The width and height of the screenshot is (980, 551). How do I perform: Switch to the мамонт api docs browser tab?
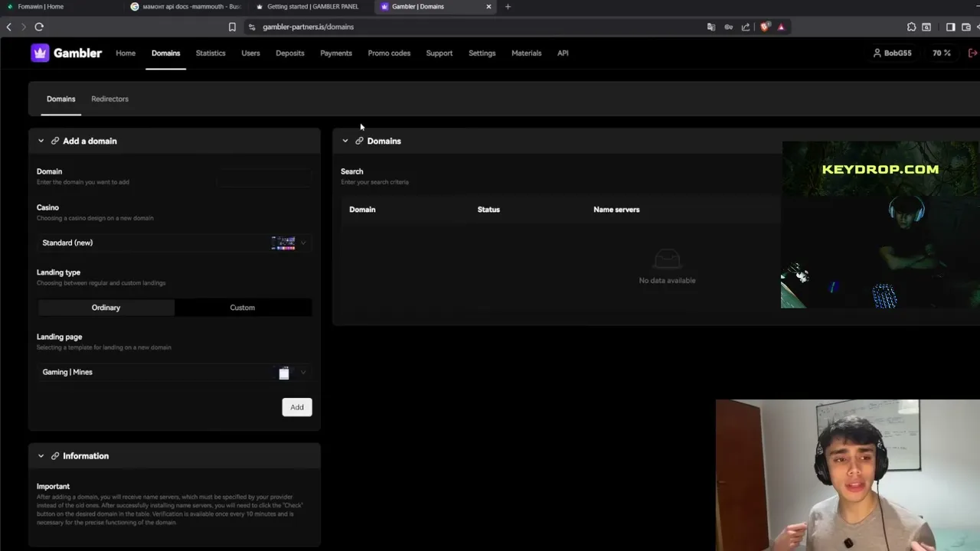pos(186,7)
